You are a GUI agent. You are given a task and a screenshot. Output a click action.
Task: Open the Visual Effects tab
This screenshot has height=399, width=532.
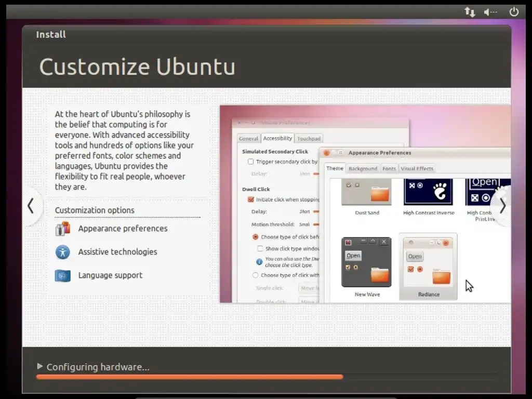pos(417,169)
